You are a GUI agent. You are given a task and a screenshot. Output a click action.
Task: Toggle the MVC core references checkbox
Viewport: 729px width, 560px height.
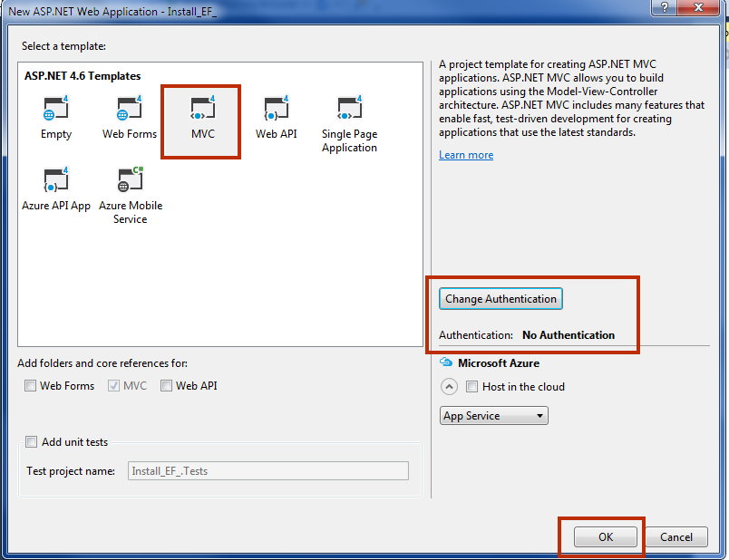tap(114, 386)
